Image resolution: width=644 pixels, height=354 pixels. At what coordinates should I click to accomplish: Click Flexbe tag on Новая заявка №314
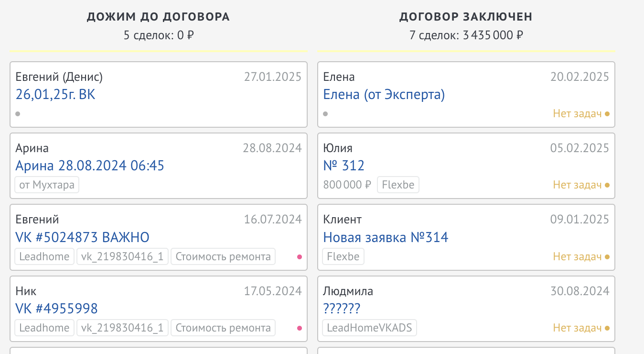(343, 256)
